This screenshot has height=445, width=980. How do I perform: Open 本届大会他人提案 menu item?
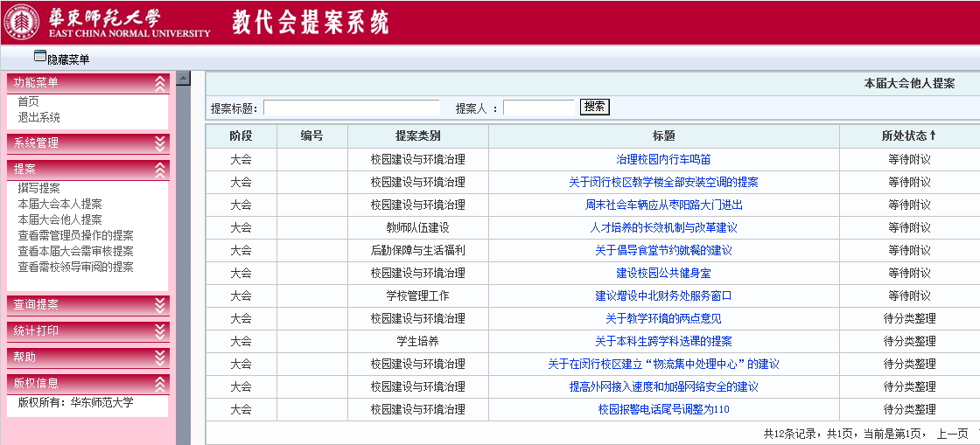pyautogui.click(x=60, y=219)
